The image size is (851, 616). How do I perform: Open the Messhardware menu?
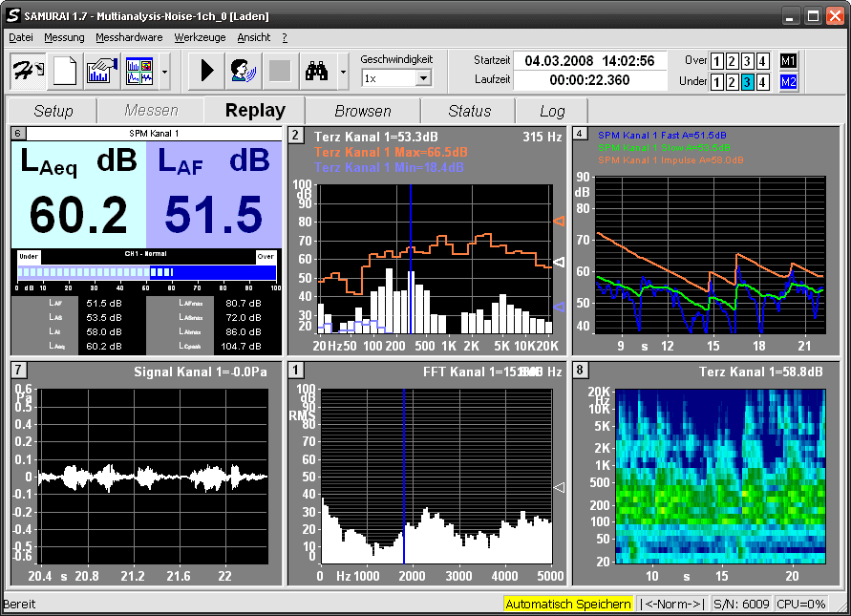129,37
